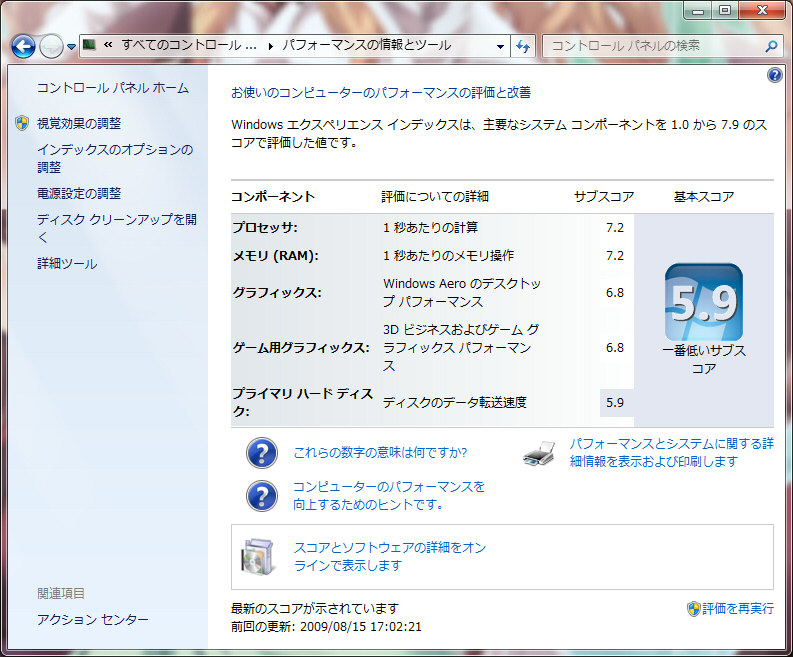Click the 評価を再実行 link

click(737, 608)
